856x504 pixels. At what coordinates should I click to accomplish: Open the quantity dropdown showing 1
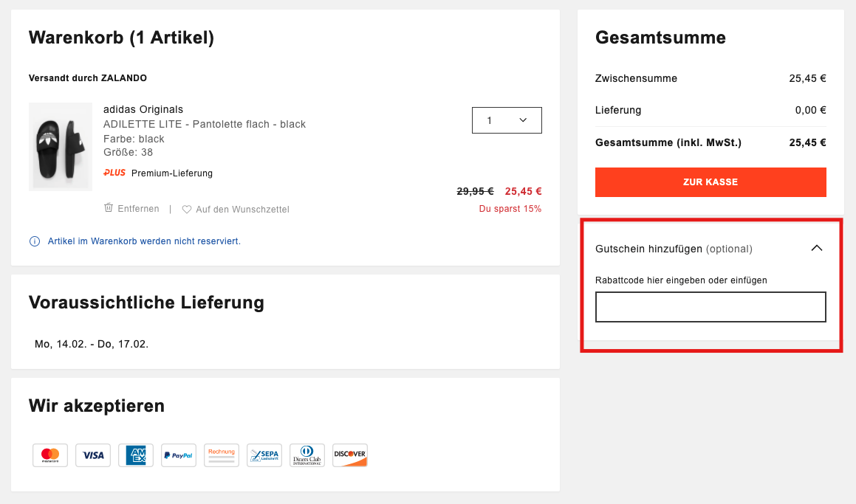tap(507, 120)
